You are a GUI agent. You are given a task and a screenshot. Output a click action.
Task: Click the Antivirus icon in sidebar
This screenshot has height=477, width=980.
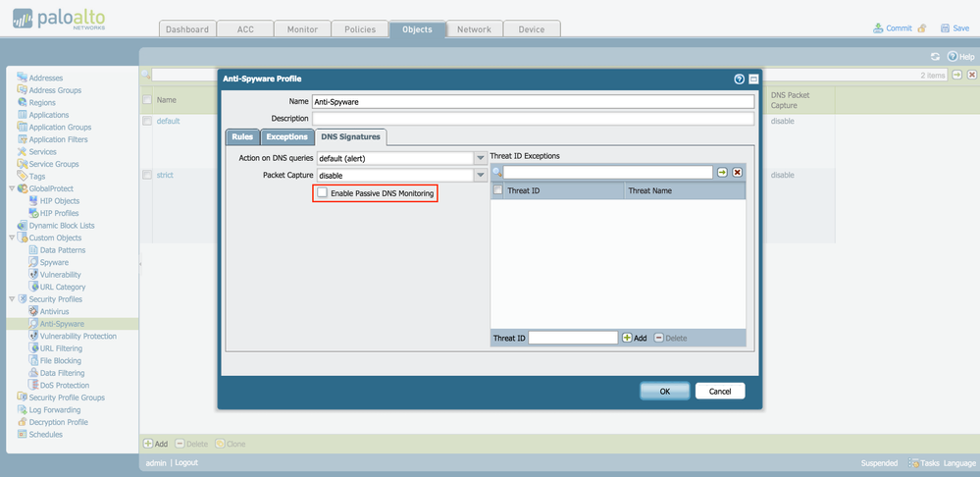point(33,311)
